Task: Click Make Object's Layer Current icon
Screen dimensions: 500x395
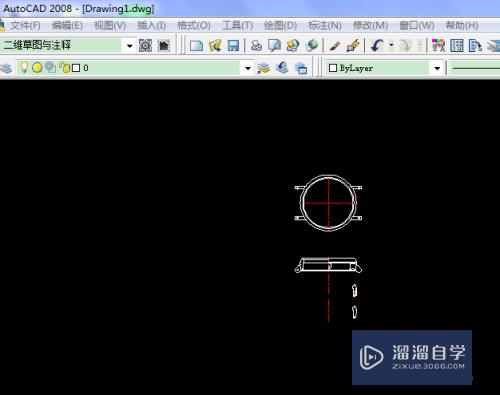Action: (x=263, y=68)
